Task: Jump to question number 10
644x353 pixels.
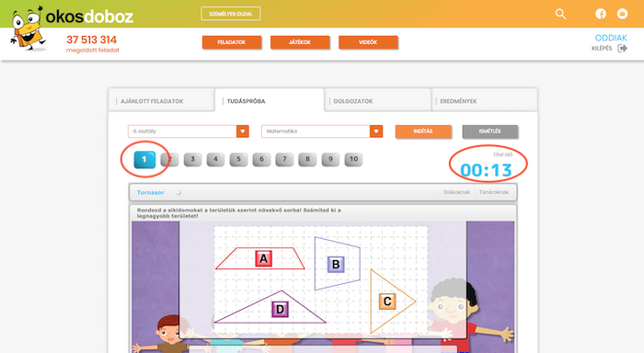Action: tap(353, 159)
